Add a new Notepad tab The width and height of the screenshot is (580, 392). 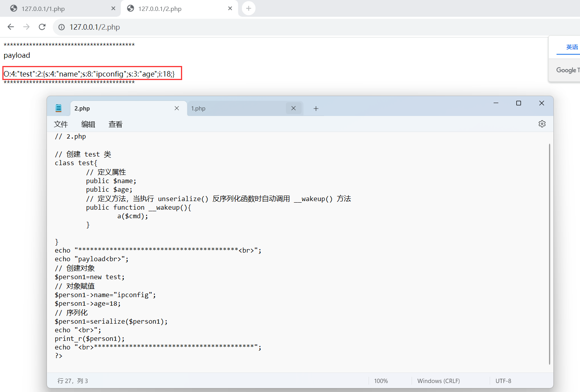coord(316,109)
